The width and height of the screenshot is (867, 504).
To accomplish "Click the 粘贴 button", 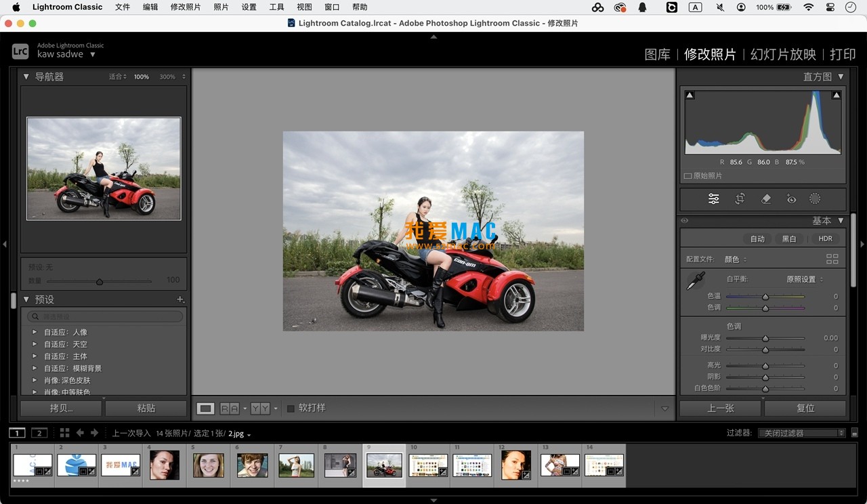I will [x=146, y=408].
